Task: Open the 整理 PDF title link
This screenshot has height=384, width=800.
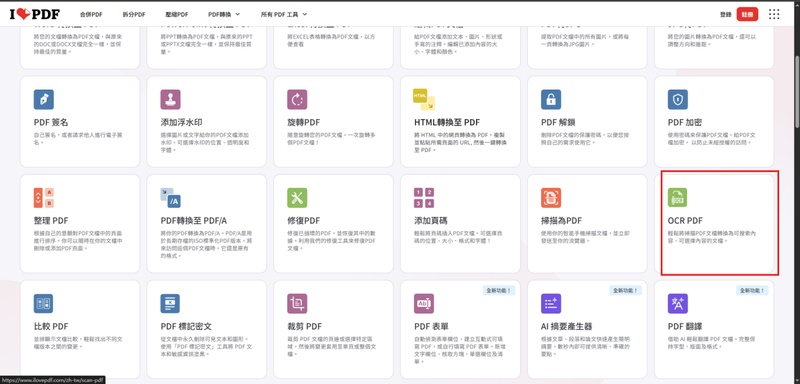Action: point(51,221)
